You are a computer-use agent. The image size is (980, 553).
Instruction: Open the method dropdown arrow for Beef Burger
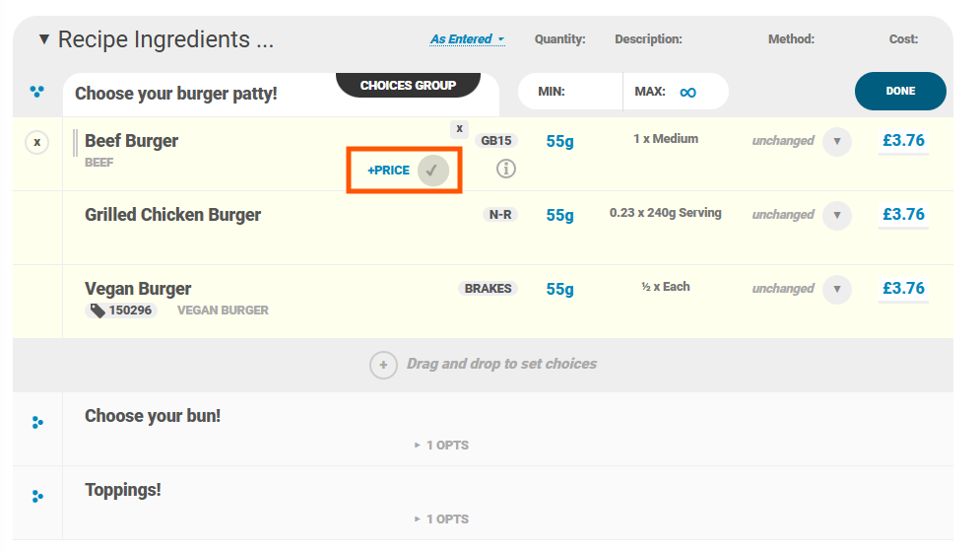coord(837,141)
